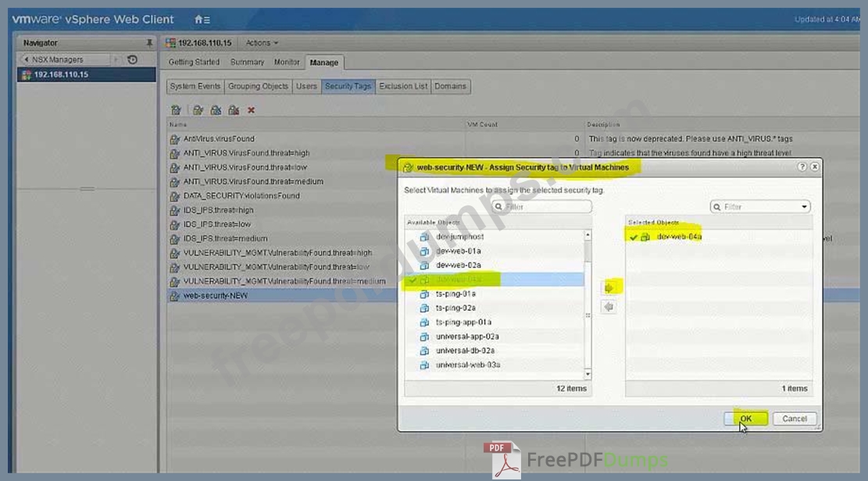This screenshot has width=868, height=481.
Task: Click the VM icon beside universal-db-02a
Action: (x=424, y=351)
